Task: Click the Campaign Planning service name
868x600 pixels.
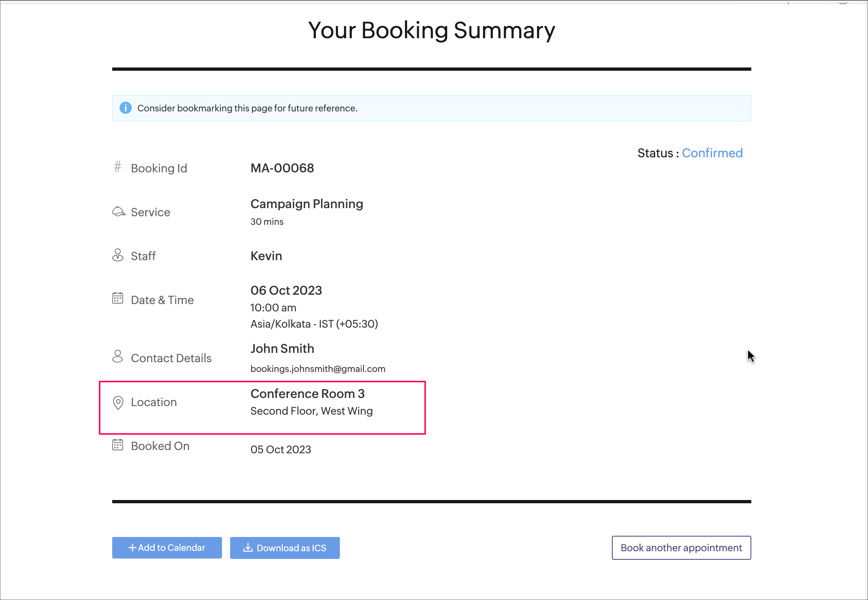Action: pyautogui.click(x=307, y=204)
